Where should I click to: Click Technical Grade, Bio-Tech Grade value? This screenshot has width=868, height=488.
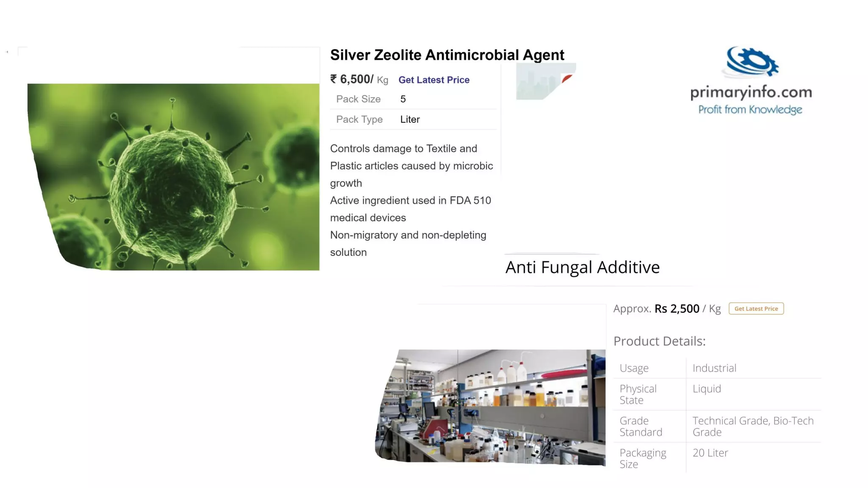click(753, 426)
